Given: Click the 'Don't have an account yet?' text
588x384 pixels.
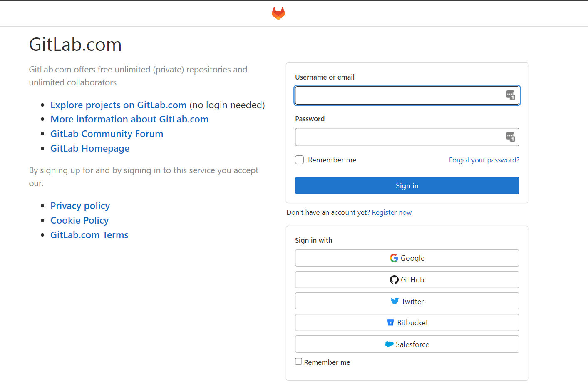Looking at the screenshot, I should coord(328,212).
